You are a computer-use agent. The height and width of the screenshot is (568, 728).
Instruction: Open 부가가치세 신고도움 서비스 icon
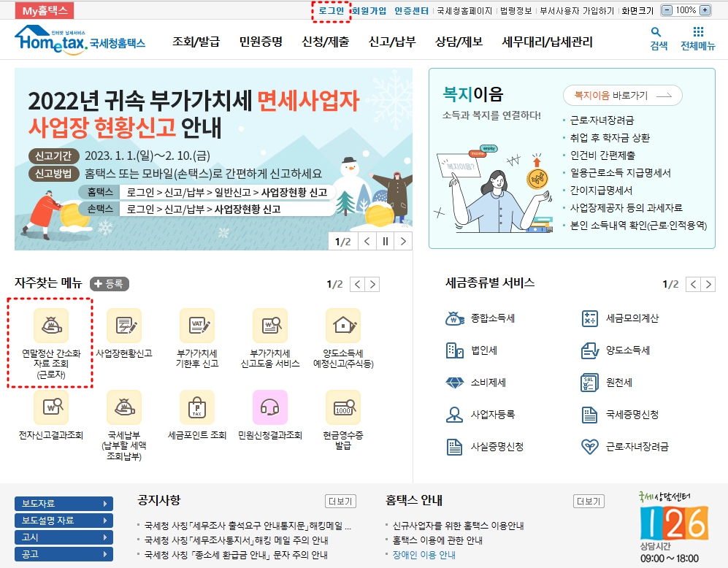270,326
